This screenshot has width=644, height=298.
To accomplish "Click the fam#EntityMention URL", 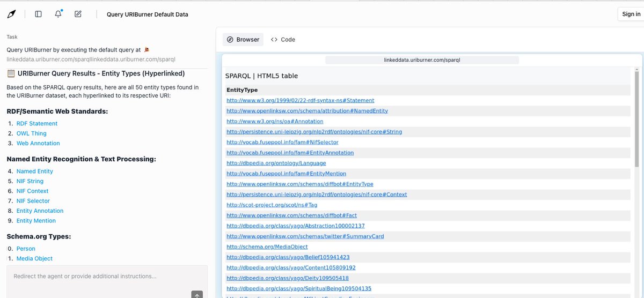I will 287,174.
